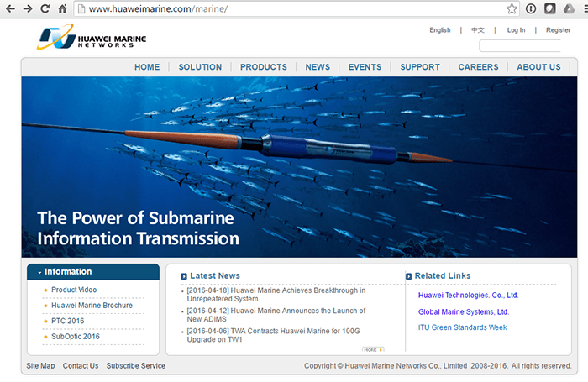This screenshot has width=588, height=382.
Task: Open the Log In link
Action: point(516,30)
